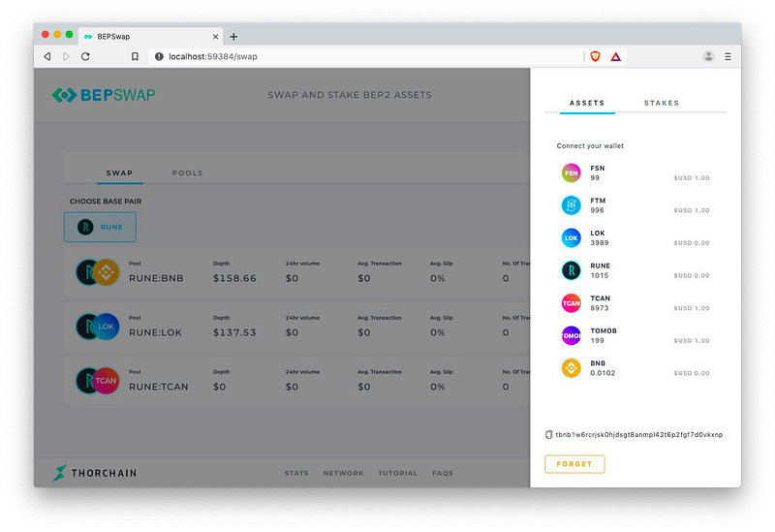Click the TOMOB balance 199

tap(597, 341)
